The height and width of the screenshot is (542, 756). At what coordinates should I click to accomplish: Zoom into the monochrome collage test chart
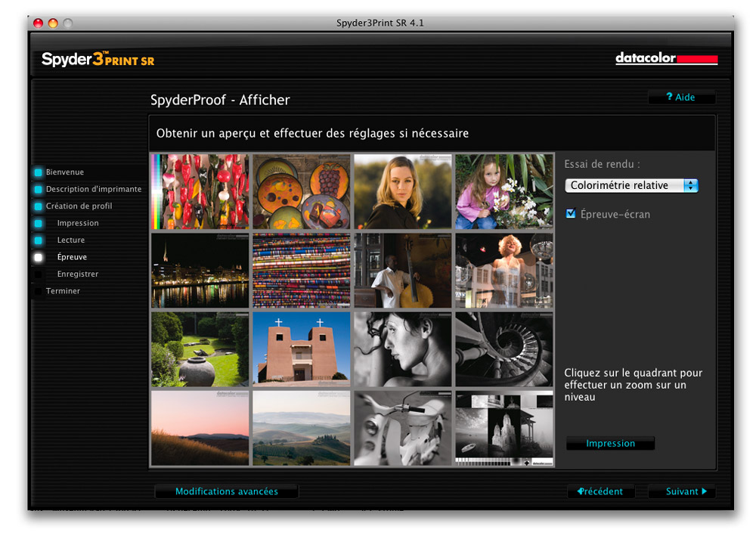504,428
